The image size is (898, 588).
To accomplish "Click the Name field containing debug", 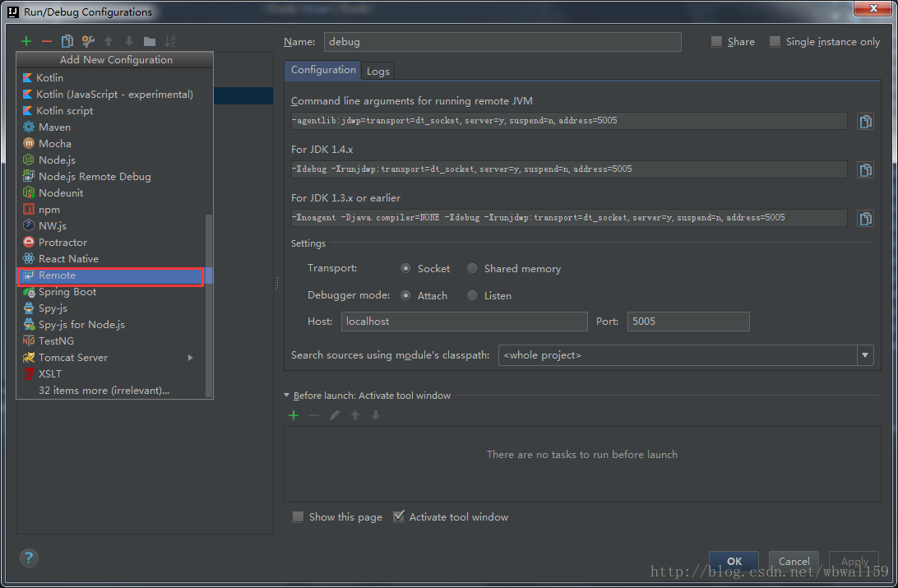I will point(502,42).
